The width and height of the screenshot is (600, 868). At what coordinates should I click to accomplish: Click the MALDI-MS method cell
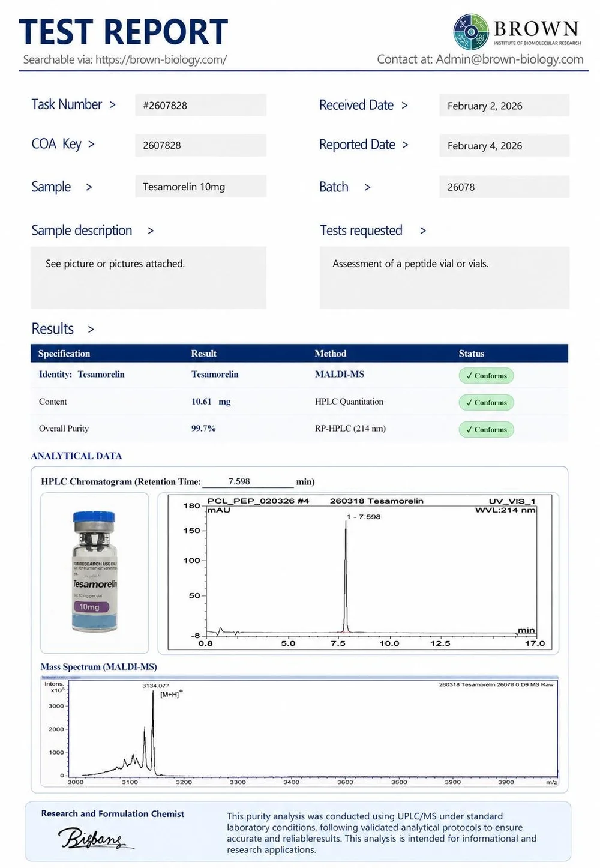click(340, 374)
